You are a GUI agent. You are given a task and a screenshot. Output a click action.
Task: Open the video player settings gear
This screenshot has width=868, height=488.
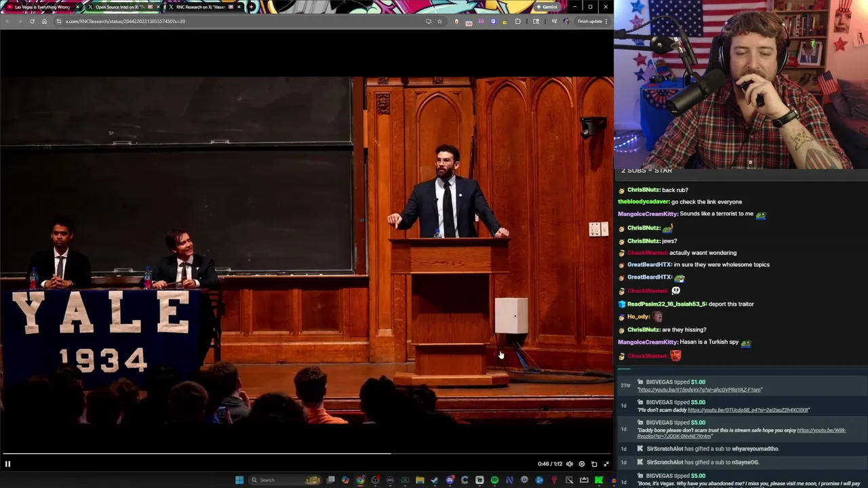click(x=582, y=464)
